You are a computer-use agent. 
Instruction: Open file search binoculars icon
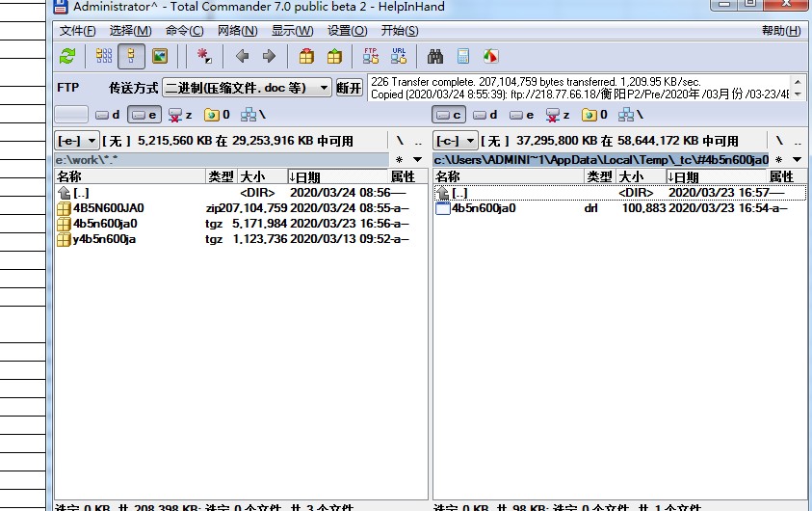435,56
